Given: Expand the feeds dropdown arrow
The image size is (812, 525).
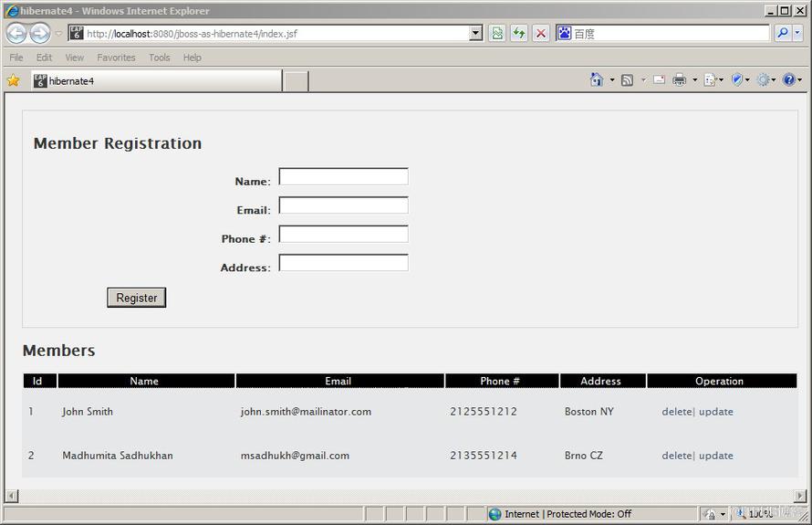Looking at the screenshot, I should 644,79.
